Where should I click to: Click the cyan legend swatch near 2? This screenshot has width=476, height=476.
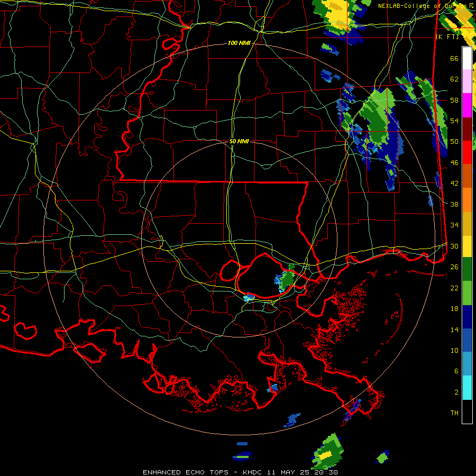click(467, 388)
